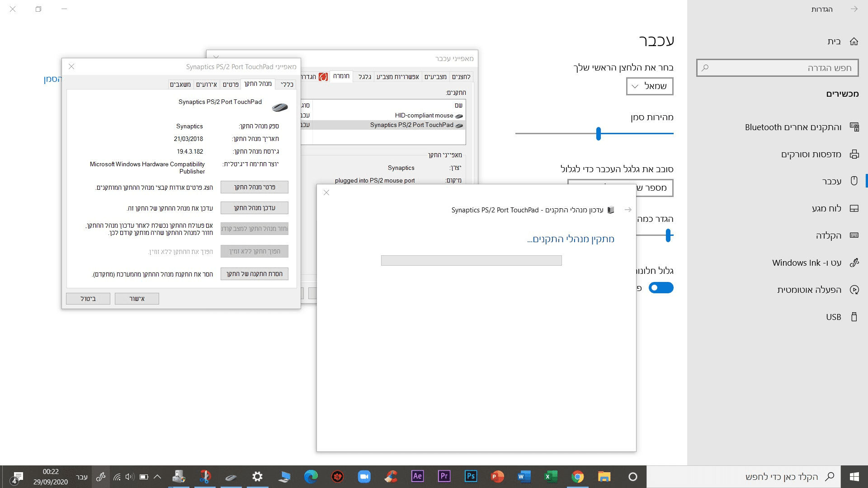Open Touchpad settings page
This screenshot has width=868, height=488.
(x=826, y=208)
